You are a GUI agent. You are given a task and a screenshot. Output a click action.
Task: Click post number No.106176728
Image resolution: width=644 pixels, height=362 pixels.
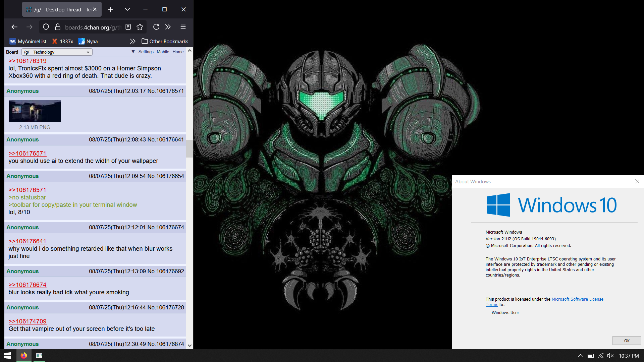(x=166, y=307)
